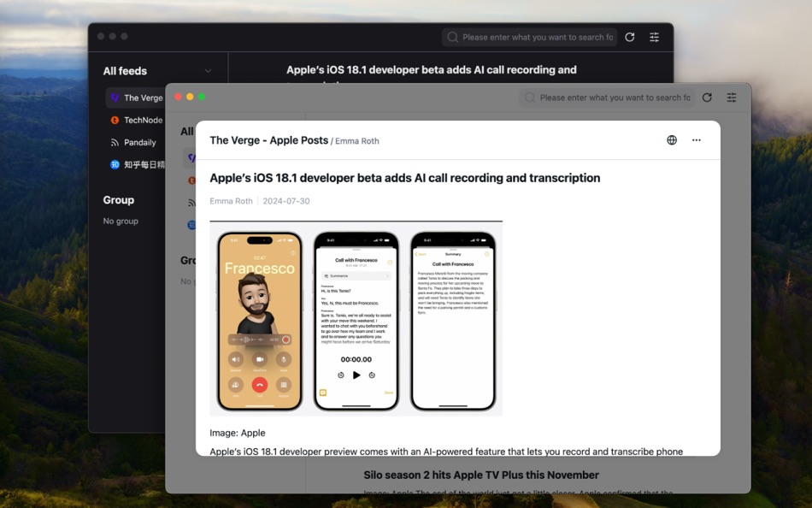The height and width of the screenshot is (508, 812).
Task: Click Pandaily RSS icon in the back window
Action: click(115, 142)
